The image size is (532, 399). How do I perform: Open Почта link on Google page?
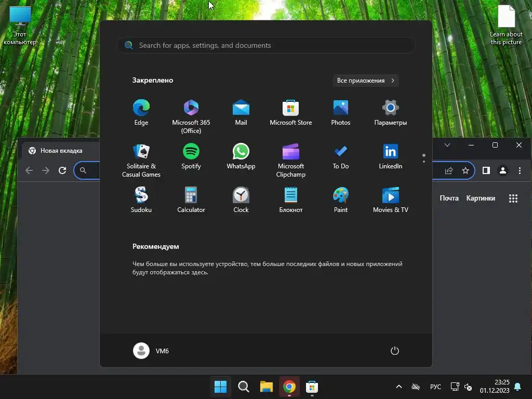(449, 198)
